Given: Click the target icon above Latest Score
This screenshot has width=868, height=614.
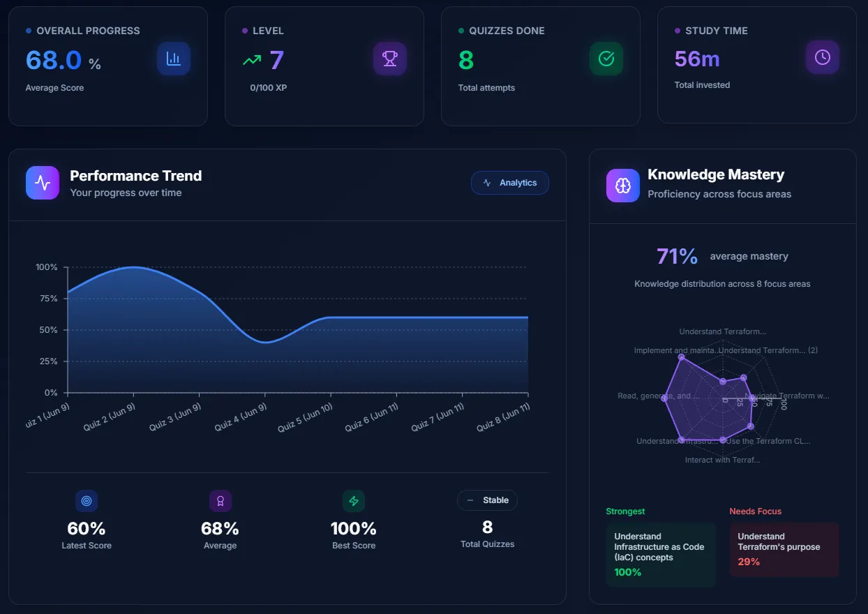Looking at the screenshot, I should (x=87, y=501).
